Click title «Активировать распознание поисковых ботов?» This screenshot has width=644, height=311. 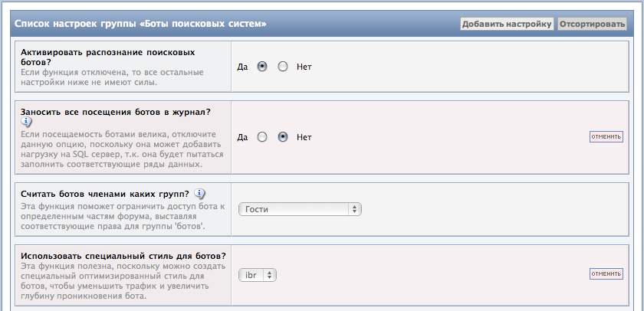(107, 57)
